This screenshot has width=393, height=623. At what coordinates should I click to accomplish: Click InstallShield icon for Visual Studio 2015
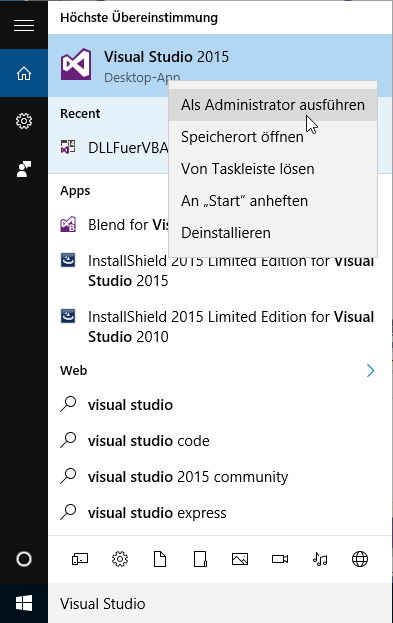click(68, 261)
